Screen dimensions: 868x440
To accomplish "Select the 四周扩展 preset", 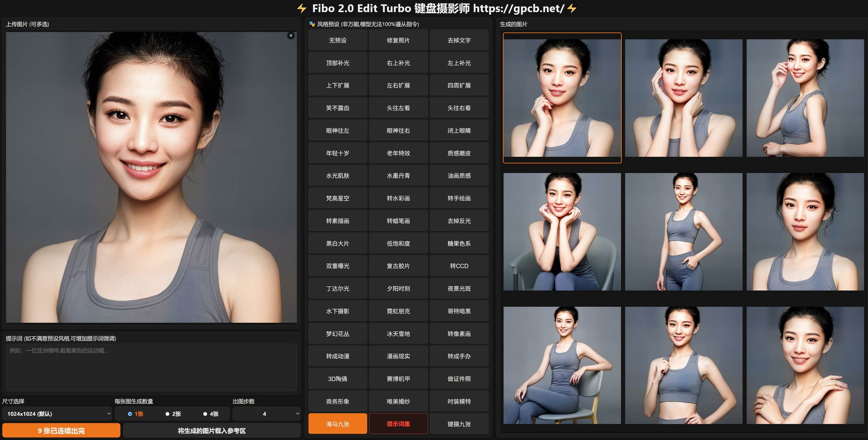I will (x=459, y=85).
